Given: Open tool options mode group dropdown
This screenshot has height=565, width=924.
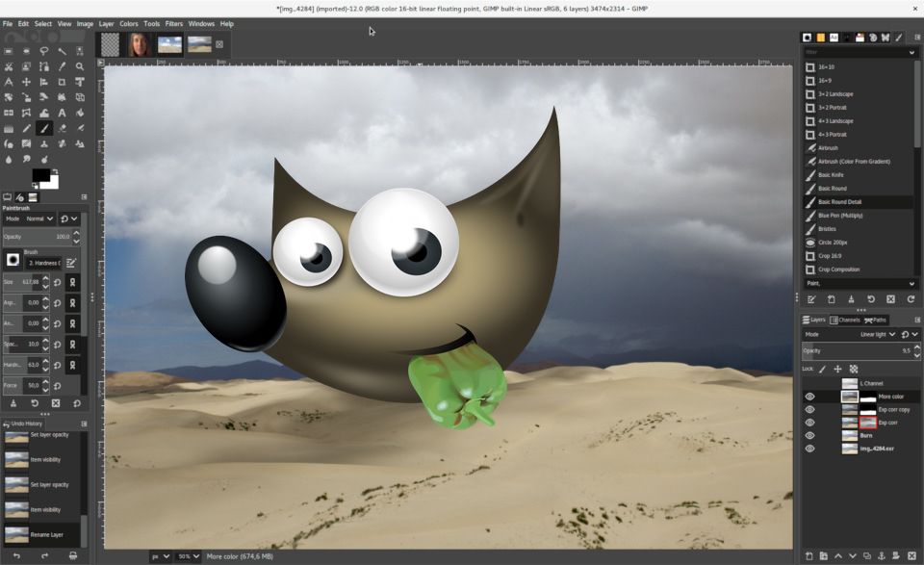Looking at the screenshot, I should [x=68, y=218].
